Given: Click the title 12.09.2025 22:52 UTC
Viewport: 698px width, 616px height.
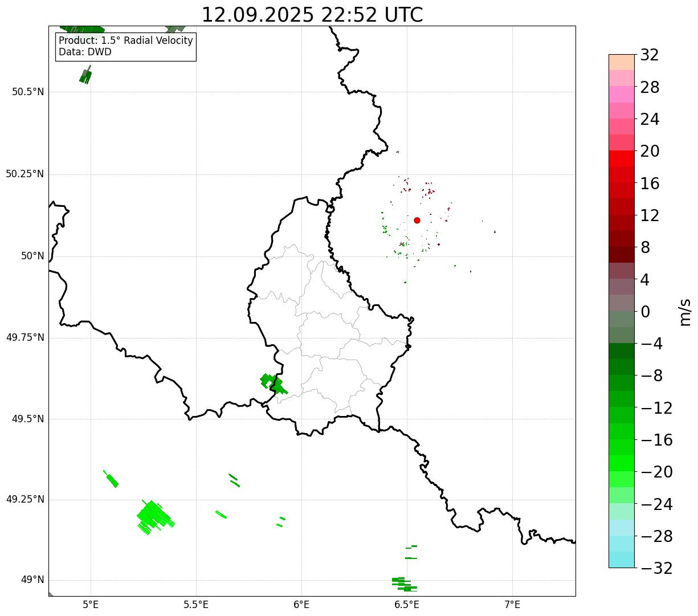Looking at the screenshot, I should tap(312, 15).
